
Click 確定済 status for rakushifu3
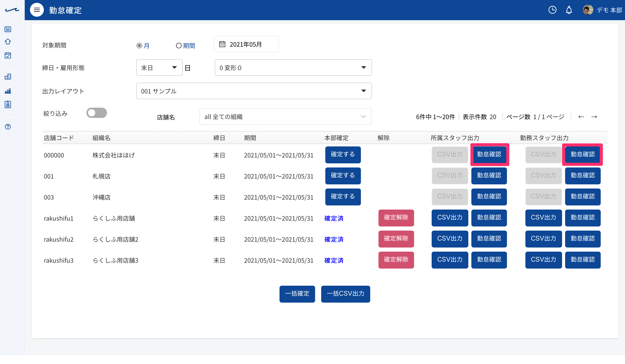point(334,261)
